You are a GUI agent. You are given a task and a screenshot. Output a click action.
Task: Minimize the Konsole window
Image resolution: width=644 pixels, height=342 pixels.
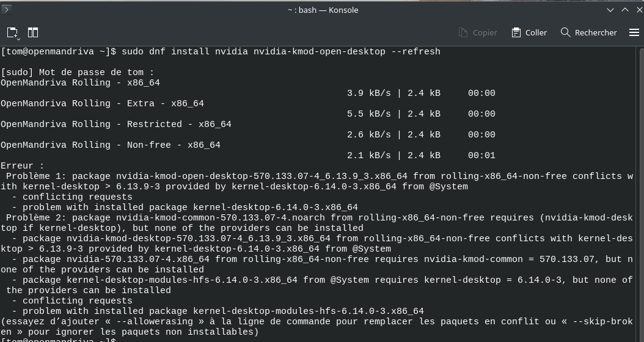(610, 10)
